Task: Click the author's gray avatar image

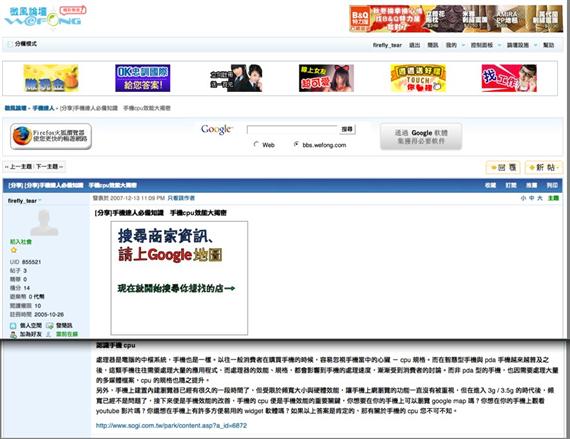Action: coord(44,222)
